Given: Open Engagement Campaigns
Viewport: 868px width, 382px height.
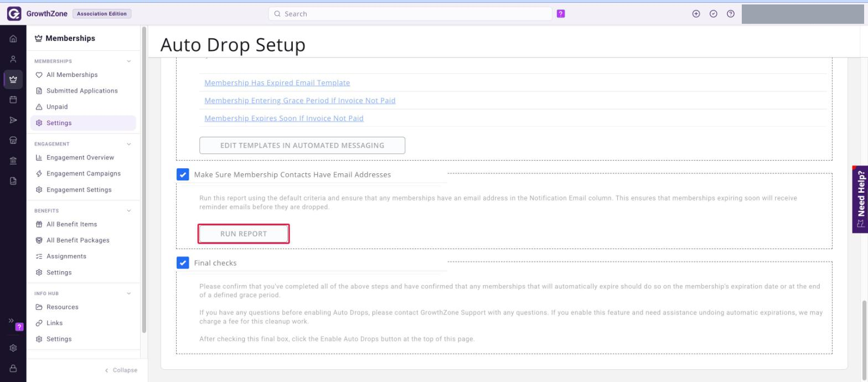Looking at the screenshot, I should 83,174.
